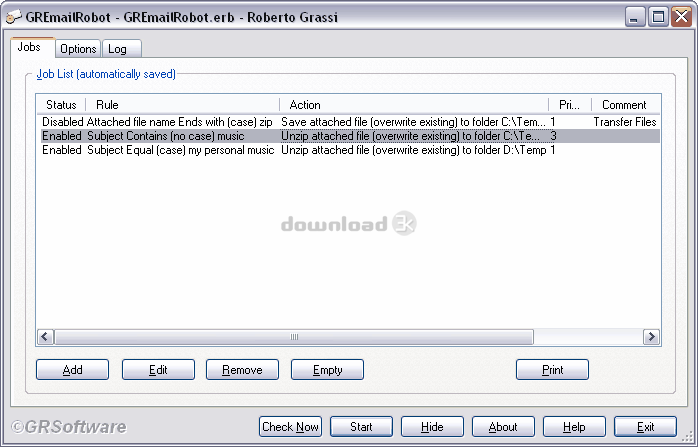Screen dimensions: 698x447
Task: Click the right scroll arrow of job list
Action: pos(651,337)
